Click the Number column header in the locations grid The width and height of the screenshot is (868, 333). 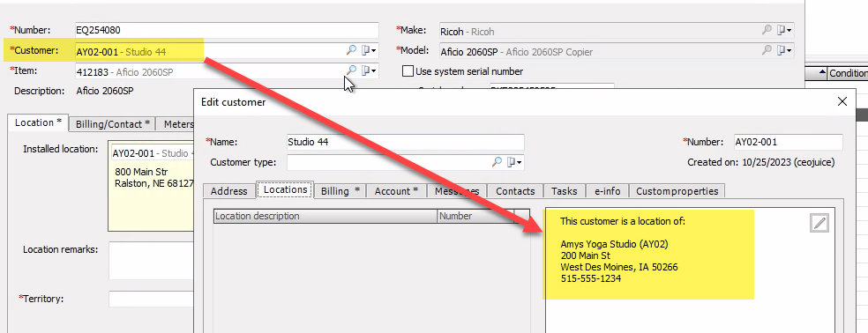tap(475, 216)
